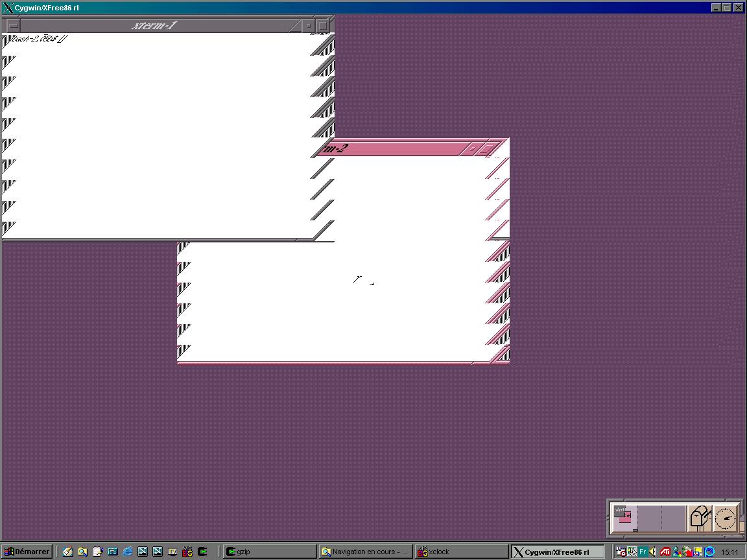This screenshot has height=560, width=747.
Task: Click the analog clock in the desktop panel
Action: coord(726,519)
